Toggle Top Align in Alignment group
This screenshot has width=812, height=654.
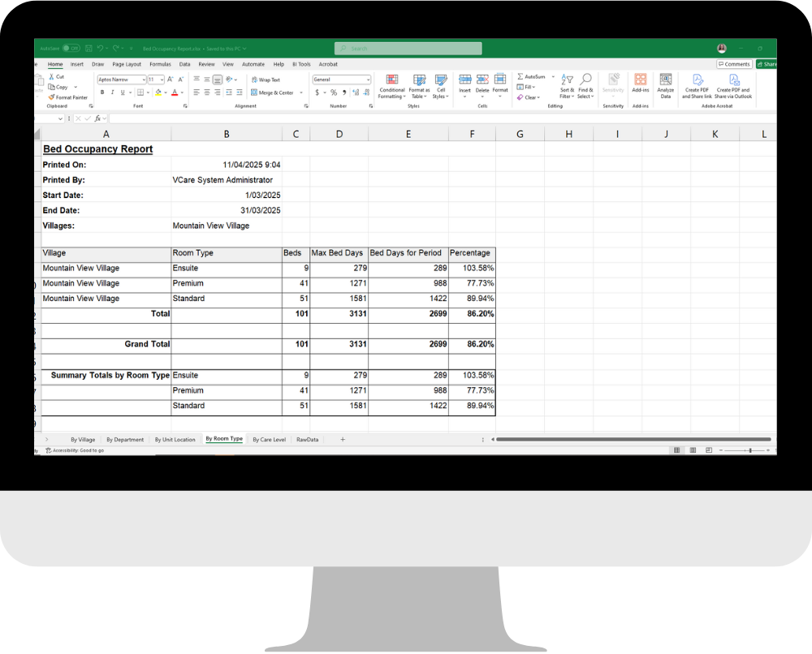click(197, 80)
